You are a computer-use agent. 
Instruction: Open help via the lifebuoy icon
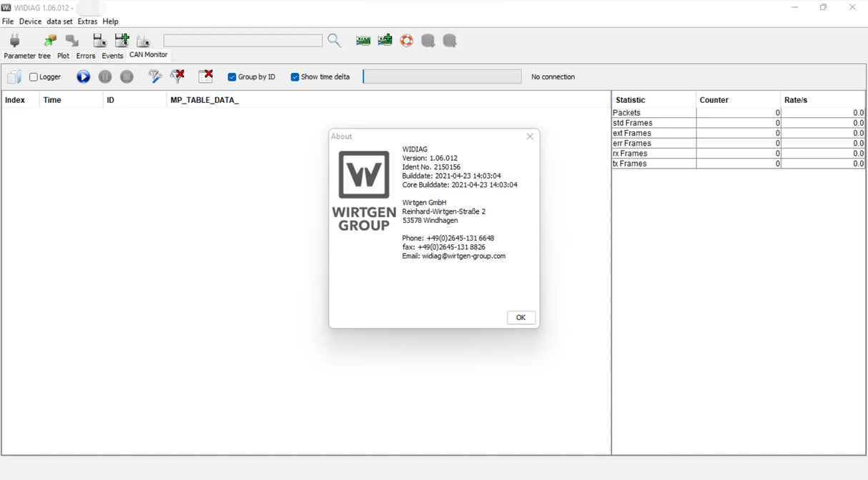pos(406,41)
